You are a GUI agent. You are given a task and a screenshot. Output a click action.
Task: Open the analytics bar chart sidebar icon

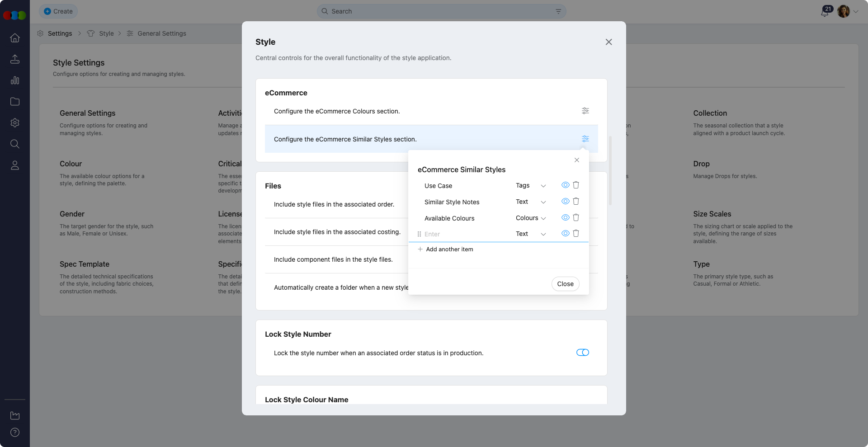point(15,80)
